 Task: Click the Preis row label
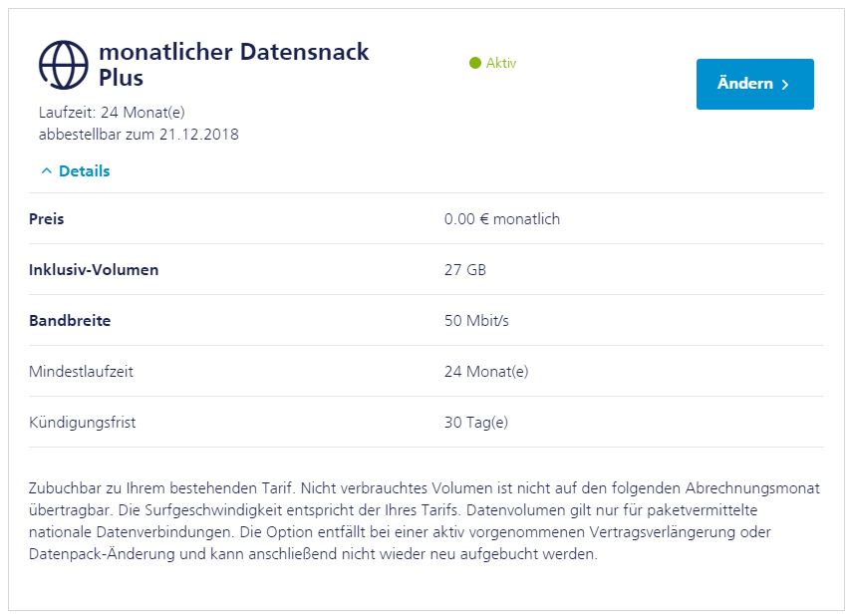point(46,218)
